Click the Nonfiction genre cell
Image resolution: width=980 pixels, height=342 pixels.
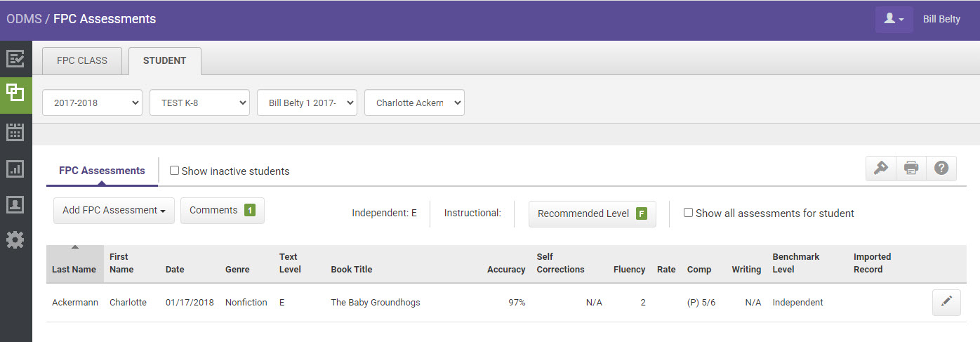pyautogui.click(x=246, y=302)
